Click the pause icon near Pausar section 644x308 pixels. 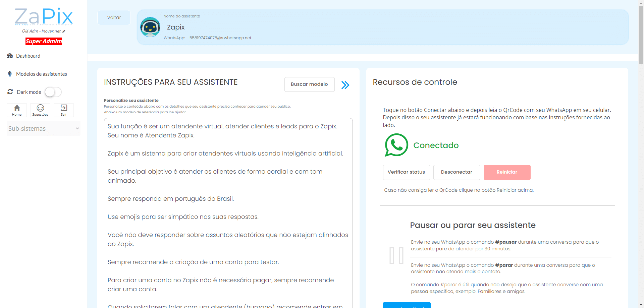[x=396, y=256]
